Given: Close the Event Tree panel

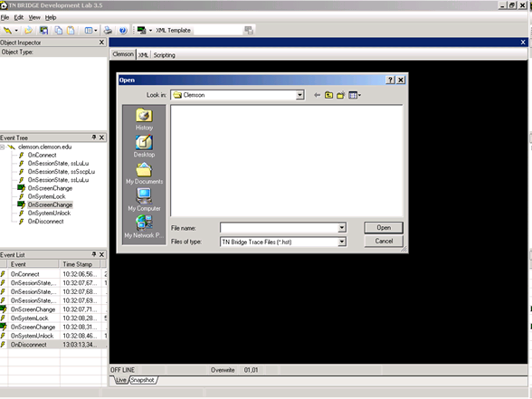Looking at the screenshot, I should 101,138.
